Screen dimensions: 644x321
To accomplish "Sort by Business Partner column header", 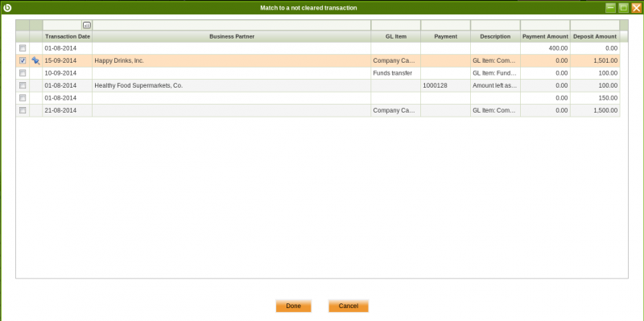I will (232, 36).
